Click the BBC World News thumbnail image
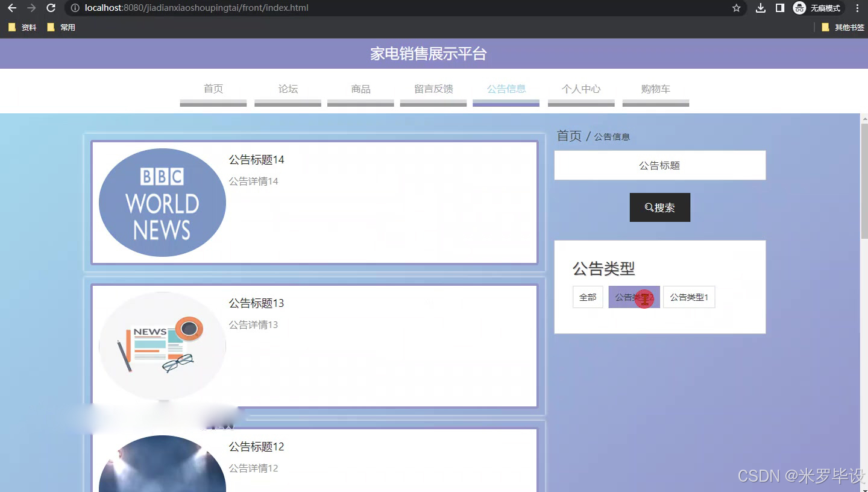 (162, 202)
